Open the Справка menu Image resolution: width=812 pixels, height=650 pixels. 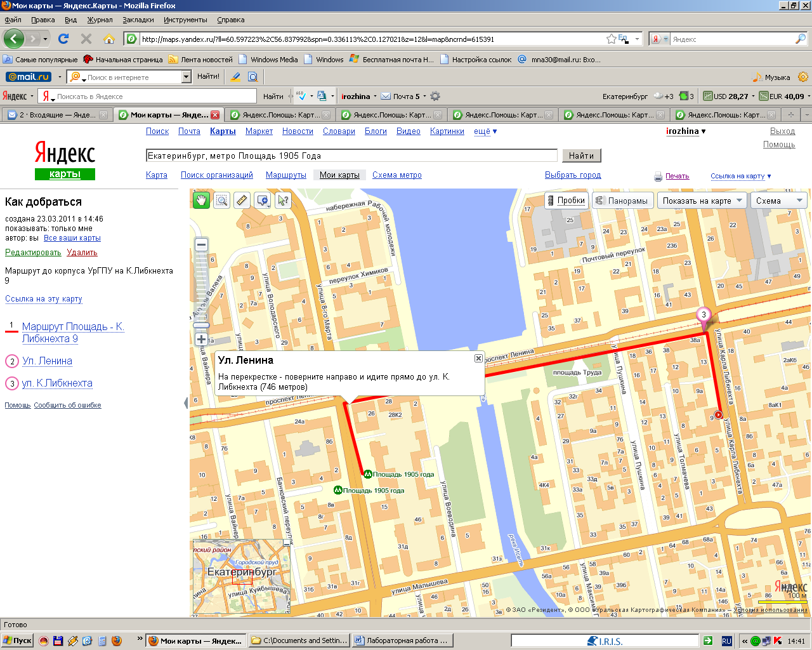pyautogui.click(x=230, y=20)
